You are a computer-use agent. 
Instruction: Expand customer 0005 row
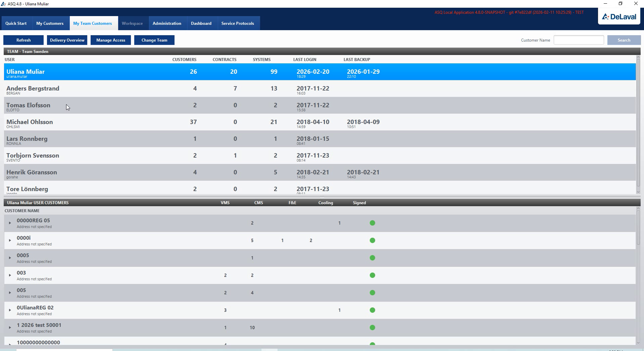(x=10, y=258)
